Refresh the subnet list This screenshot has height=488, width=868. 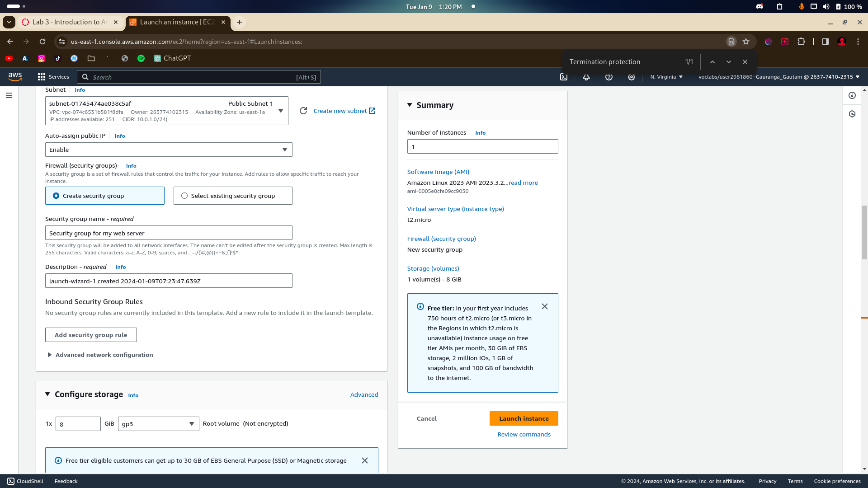coord(303,111)
